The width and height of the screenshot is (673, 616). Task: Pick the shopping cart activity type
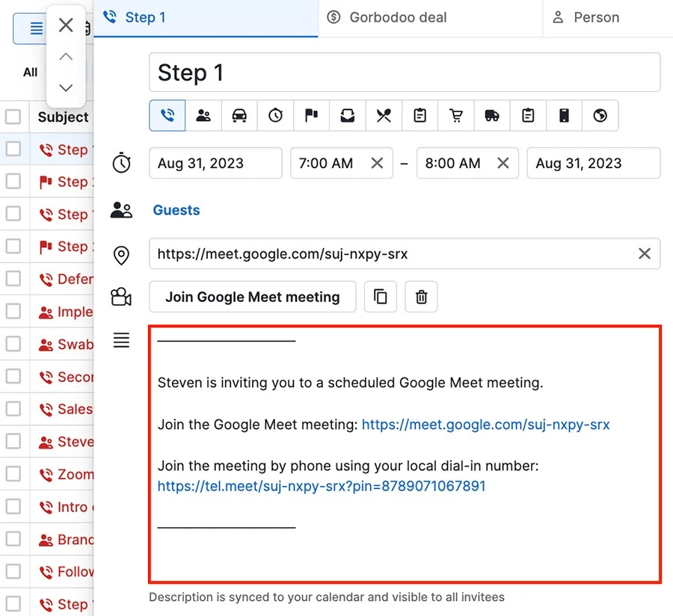tap(456, 115)
